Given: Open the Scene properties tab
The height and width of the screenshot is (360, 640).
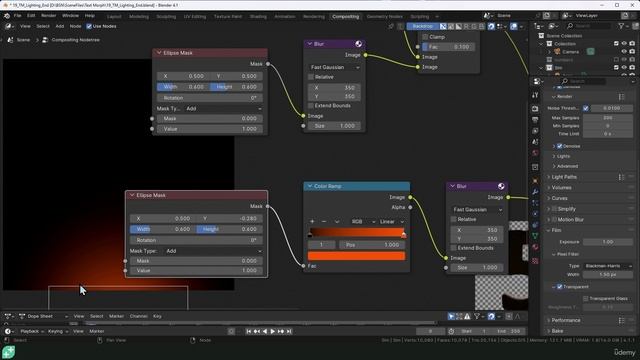Looking at the screenshot, I should (535, 142).
